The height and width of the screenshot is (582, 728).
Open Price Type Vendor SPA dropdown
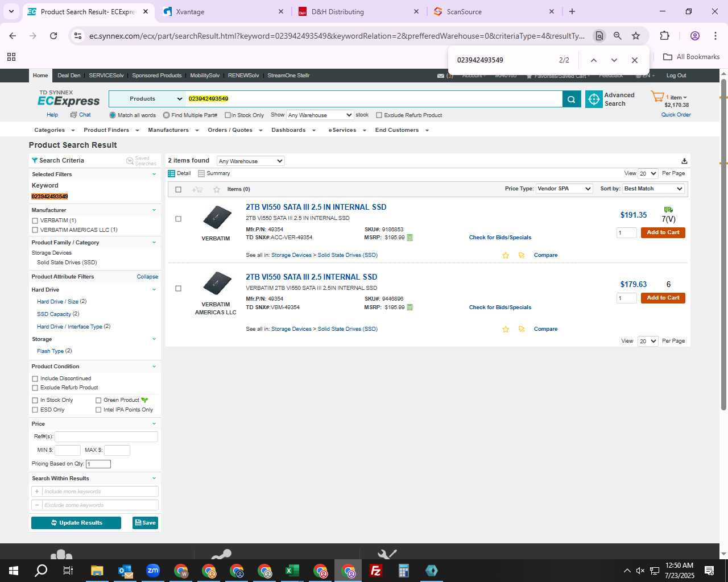[564, 189]
